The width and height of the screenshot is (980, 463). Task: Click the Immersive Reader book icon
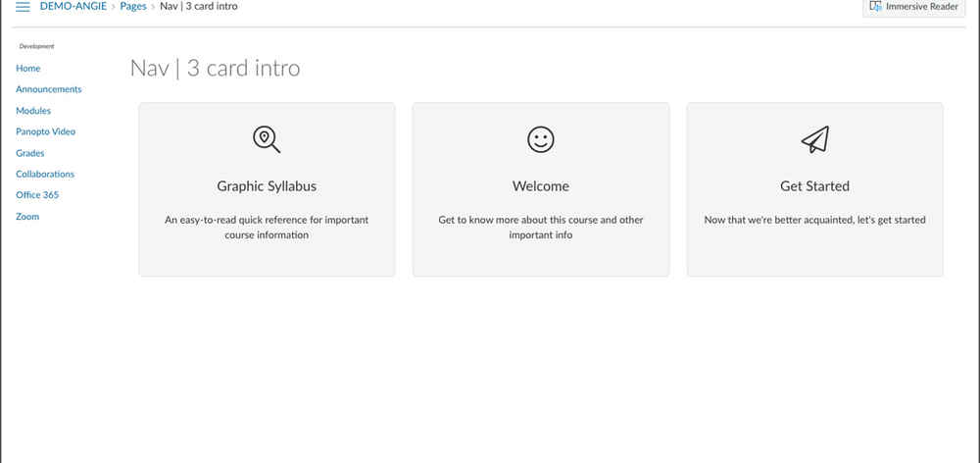click(875, 7)
